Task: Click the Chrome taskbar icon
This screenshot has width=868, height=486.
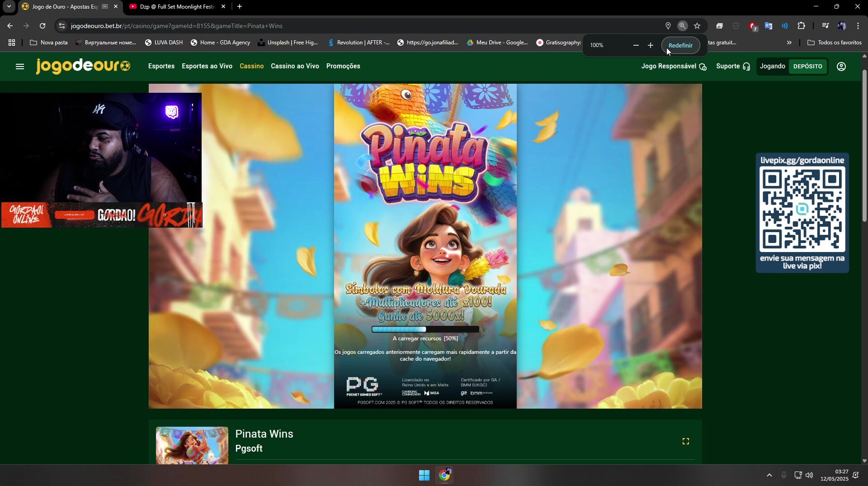Action: (444, 475)
